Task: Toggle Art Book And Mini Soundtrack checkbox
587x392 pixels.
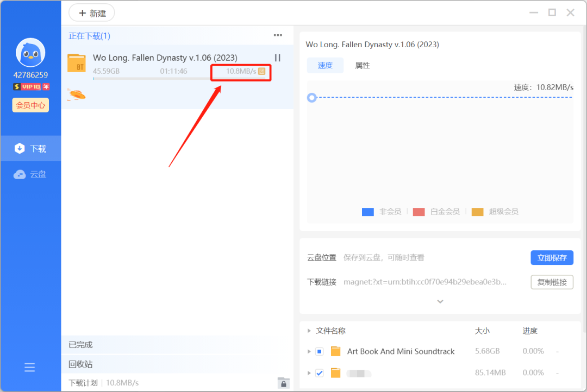Action: click(320, 351)
